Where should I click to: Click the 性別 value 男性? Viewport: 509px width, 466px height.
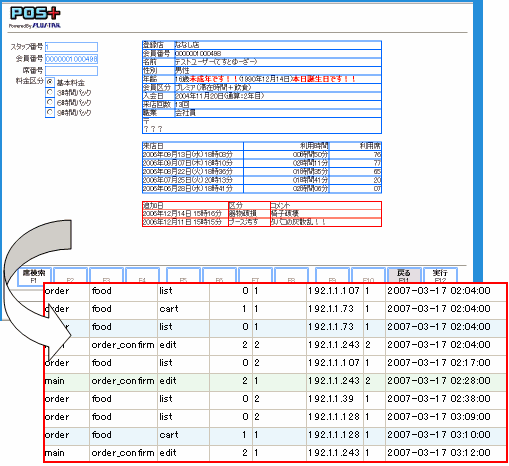click(x=182, y=70)
